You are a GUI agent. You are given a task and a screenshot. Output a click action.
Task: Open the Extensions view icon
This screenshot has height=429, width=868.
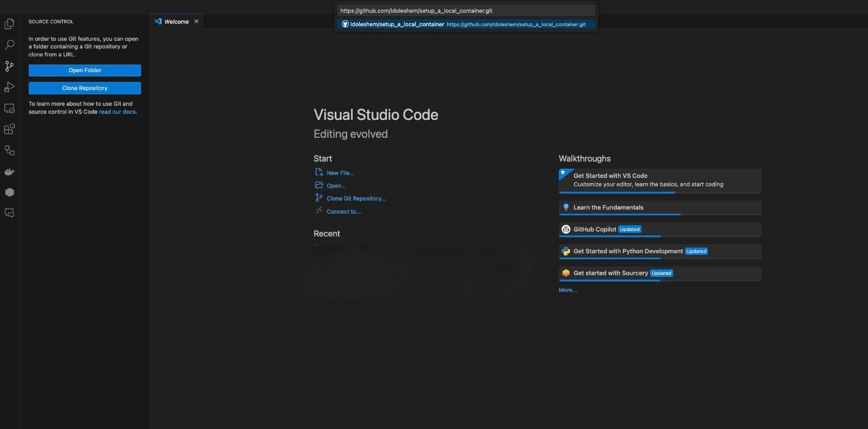(9, 129)
